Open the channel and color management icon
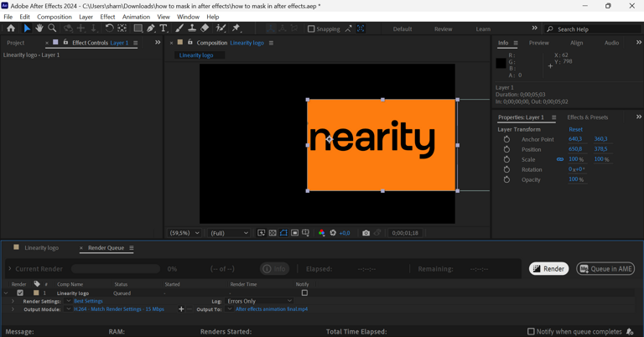Screen dimensions: 644x337 tap(322, 233)
